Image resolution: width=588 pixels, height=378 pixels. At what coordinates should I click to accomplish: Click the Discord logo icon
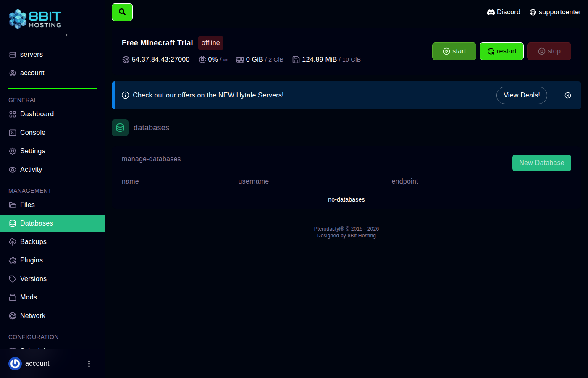[491, 12]
